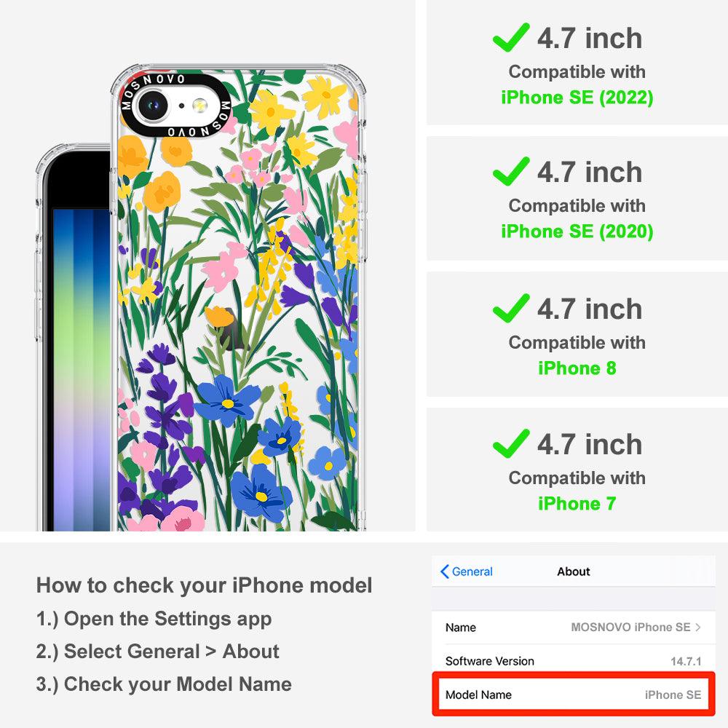Viewport: 728px width, 728px height.
Task: Click the camera flash on the phone
Action: point(200,106)
